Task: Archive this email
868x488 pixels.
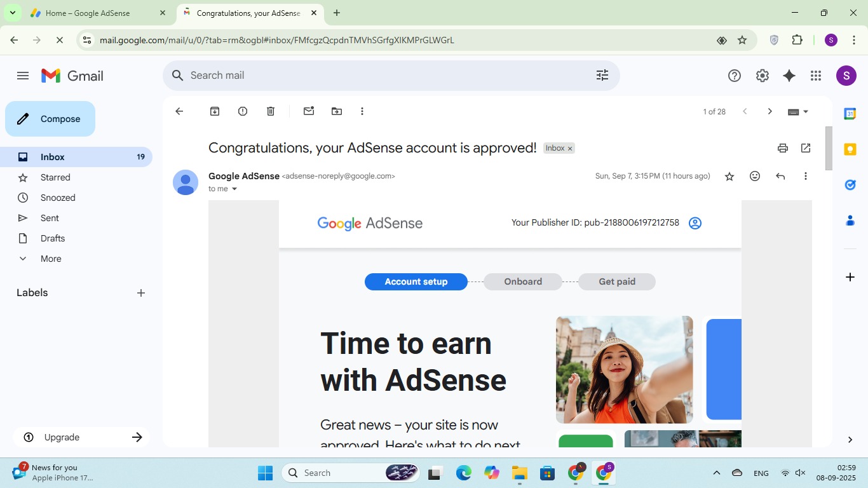Action: pos(215,111)
